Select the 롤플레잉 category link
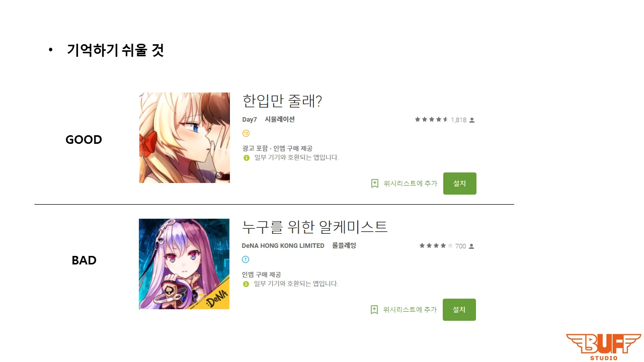Screen dimensions: 644x362 coord(344,246)
